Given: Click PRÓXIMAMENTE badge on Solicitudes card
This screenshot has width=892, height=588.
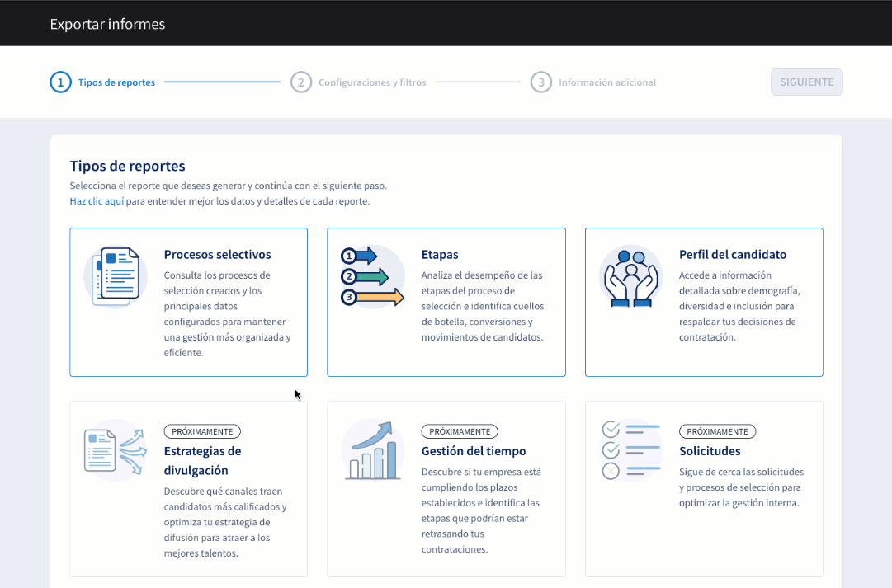Looking at the screenshot, I should [x=717, y=431].
